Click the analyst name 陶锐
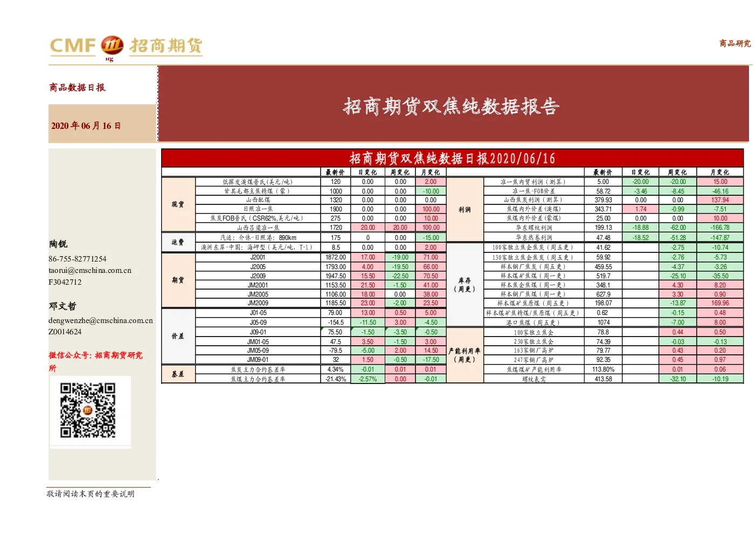Viewport: 756px width, 535px height. (x=59, y=244)
